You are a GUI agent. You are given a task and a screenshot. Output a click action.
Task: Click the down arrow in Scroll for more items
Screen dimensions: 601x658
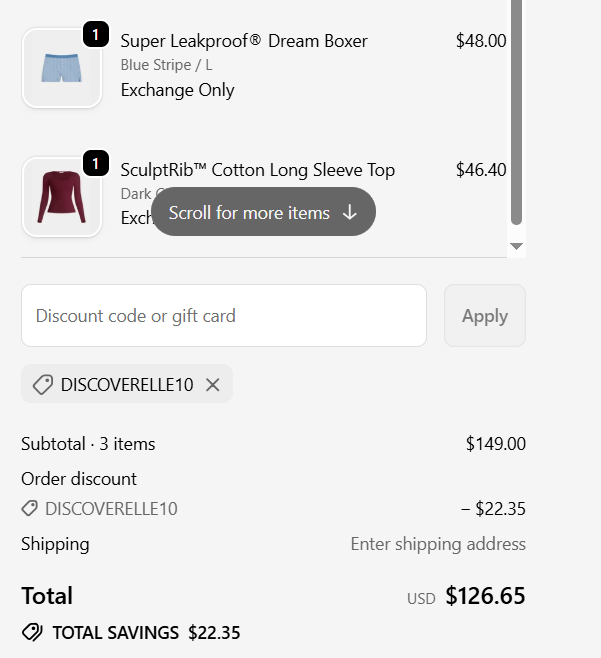(x=350, y=212)
